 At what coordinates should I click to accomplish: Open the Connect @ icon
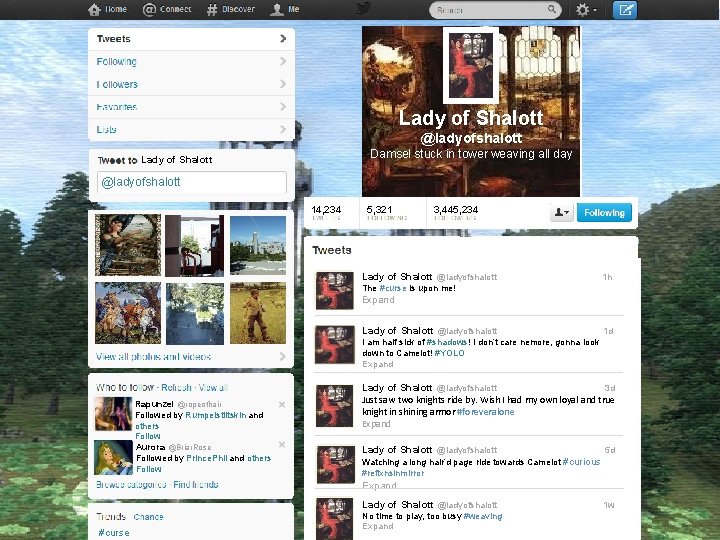coord(149,10)
